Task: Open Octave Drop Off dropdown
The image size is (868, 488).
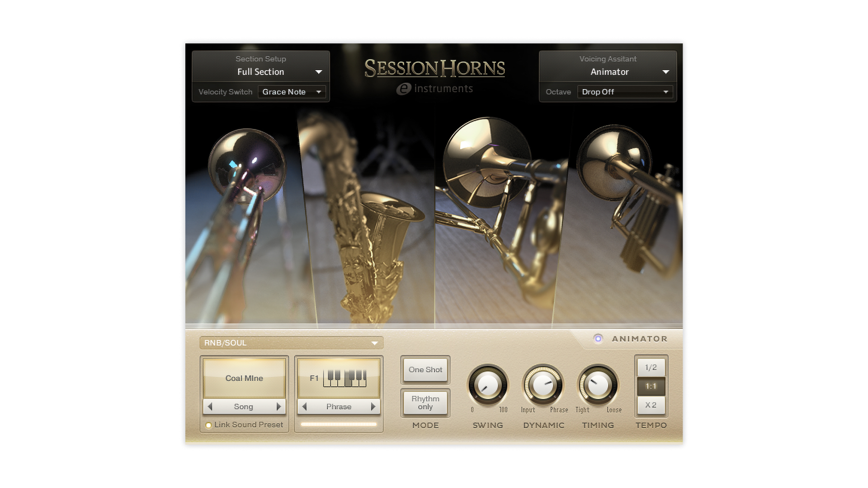Action: (625, 92)
